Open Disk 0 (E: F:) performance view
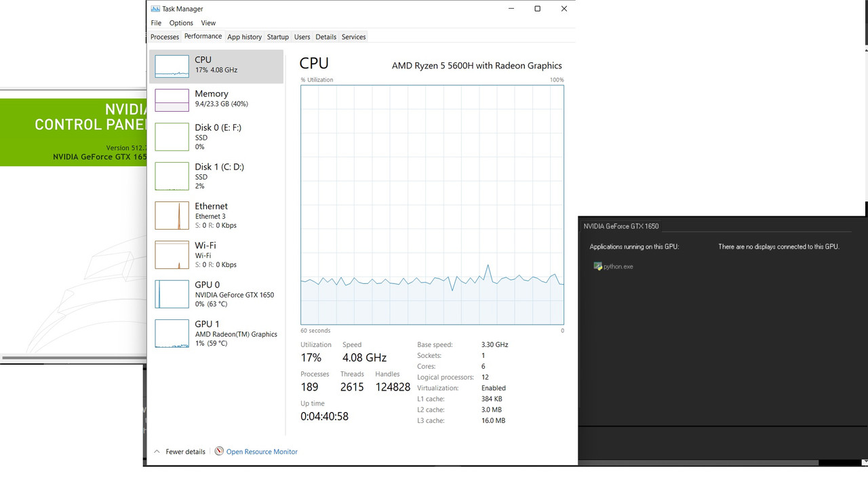868x488 pixels. pyautogui.click(x=216, y=137)
